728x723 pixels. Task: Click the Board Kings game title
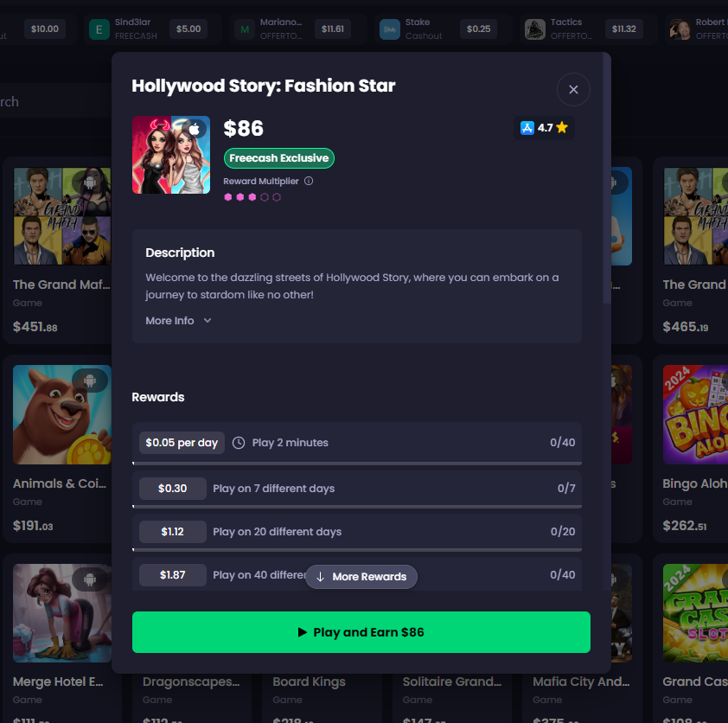pos(309,682)
